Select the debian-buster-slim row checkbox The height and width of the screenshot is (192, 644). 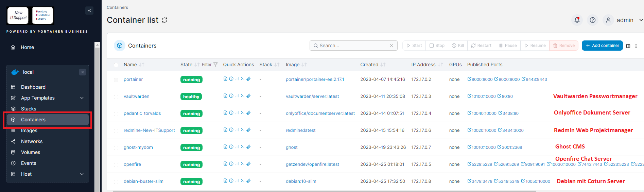116,182
